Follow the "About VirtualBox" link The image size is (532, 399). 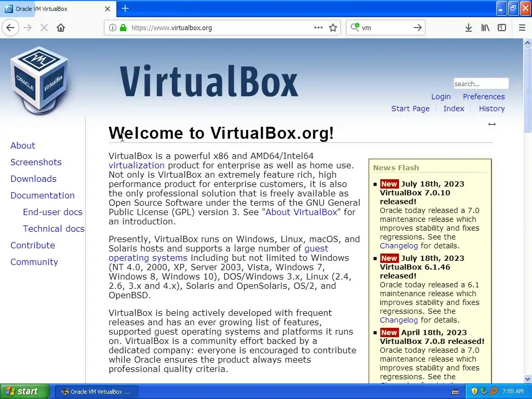(301, 212)
